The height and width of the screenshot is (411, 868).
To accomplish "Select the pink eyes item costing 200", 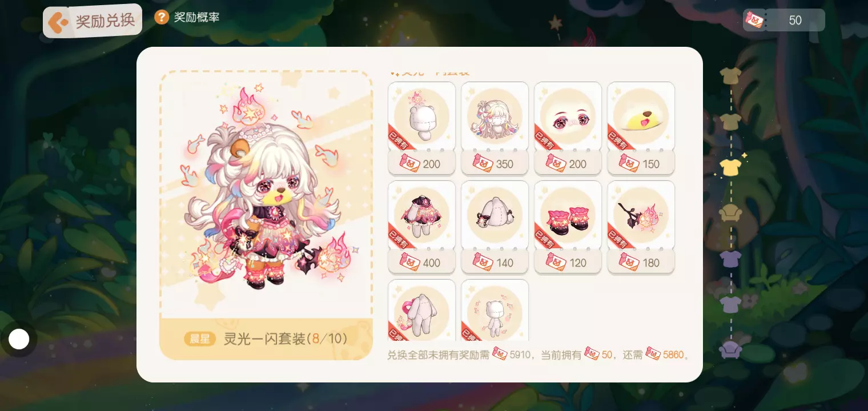I will point(568,117).
